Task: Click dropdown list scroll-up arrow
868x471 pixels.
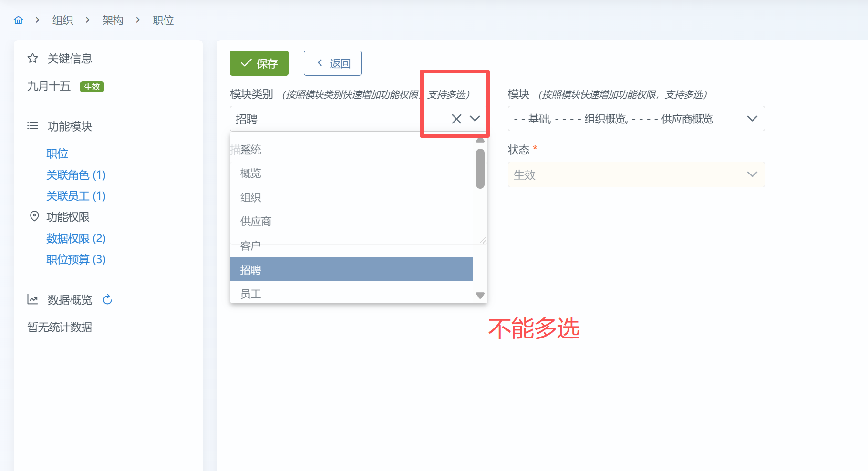Action: pos(480,140)
